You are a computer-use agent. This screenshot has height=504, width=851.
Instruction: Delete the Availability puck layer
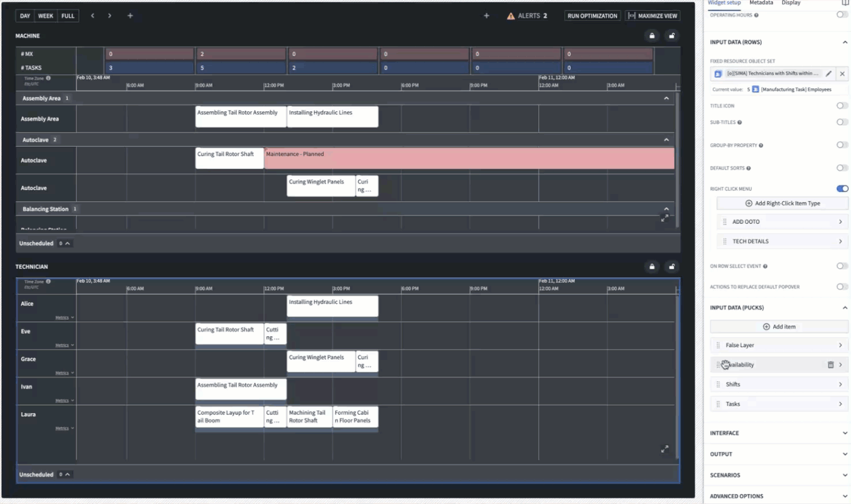pos(830,365)
